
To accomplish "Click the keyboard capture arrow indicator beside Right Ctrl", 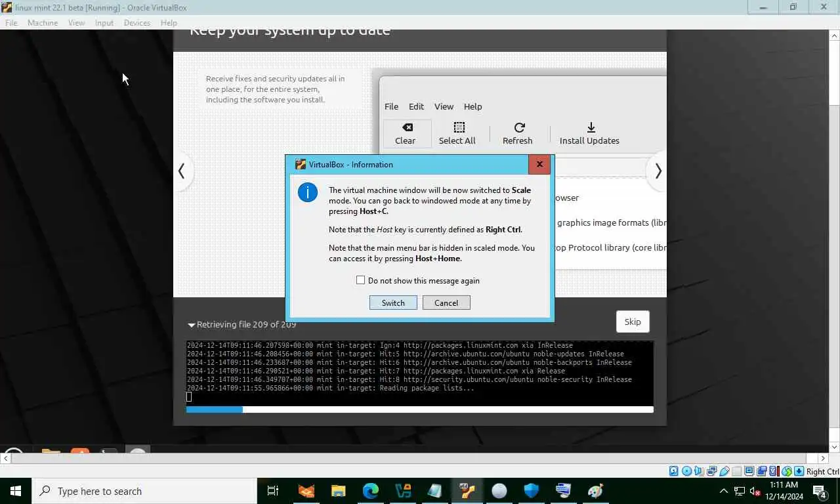I will pos(799,471).
